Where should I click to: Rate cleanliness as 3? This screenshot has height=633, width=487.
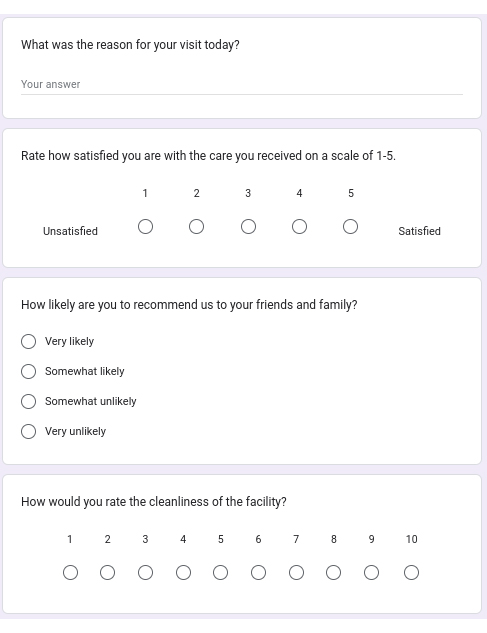pos(145,572)
